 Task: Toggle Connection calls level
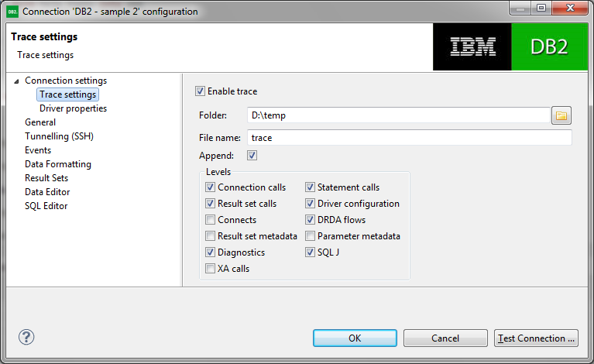pos(210,187)
